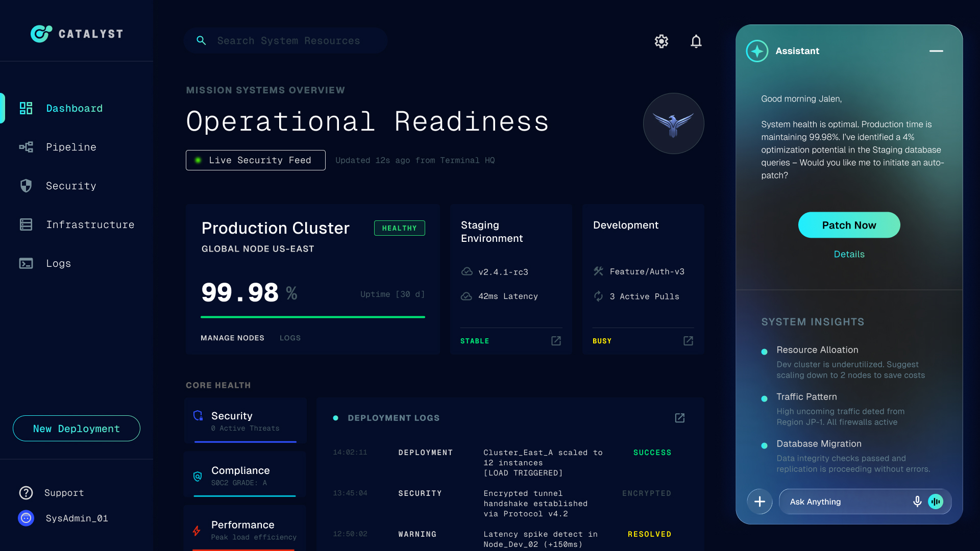Open the Details link in assistant
The width and height of the screenshot is (980, 551).
(849, 254)
